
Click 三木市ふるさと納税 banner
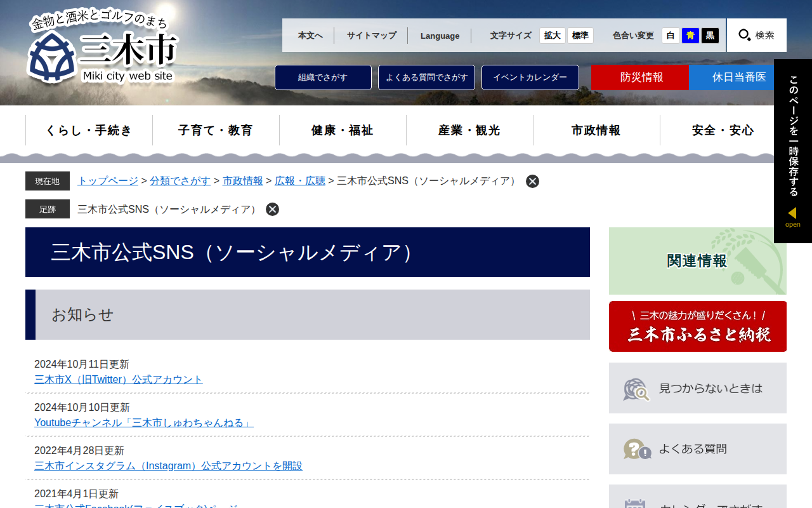(x=698, y=326)
